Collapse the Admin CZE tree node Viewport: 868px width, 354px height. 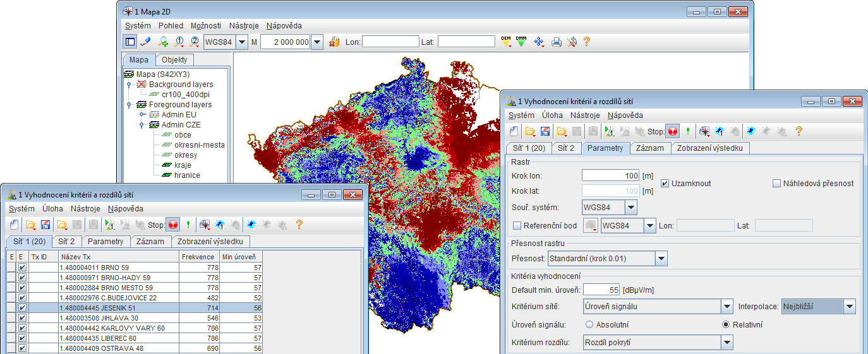pyautogui.click(x=142, y=125)
